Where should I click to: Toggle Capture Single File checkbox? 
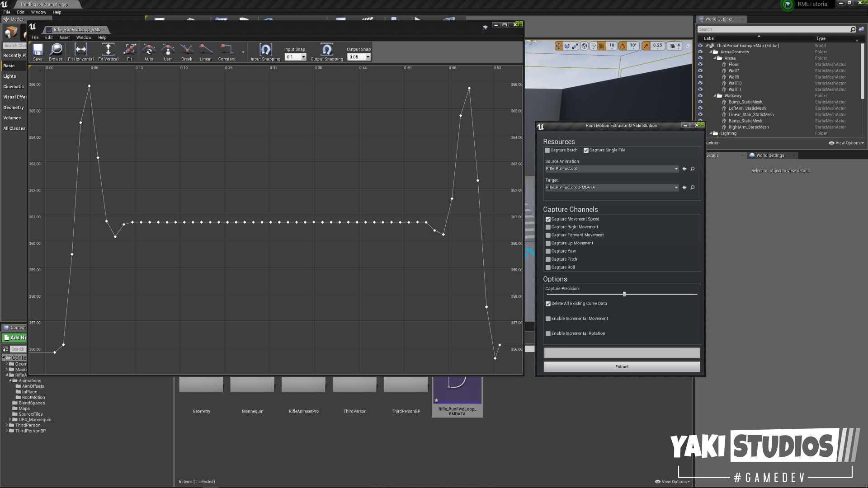coord(586,150)
